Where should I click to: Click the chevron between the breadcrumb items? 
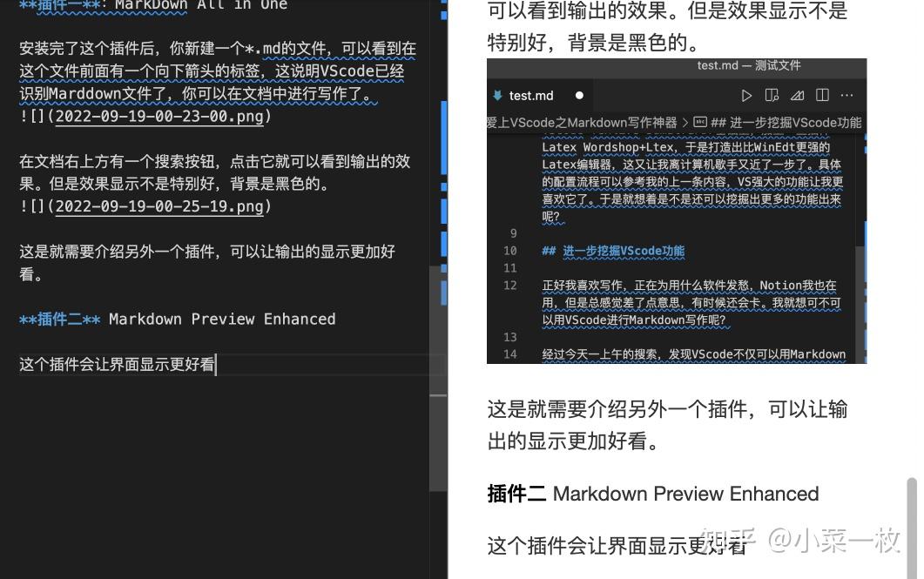tap(685, 123)
